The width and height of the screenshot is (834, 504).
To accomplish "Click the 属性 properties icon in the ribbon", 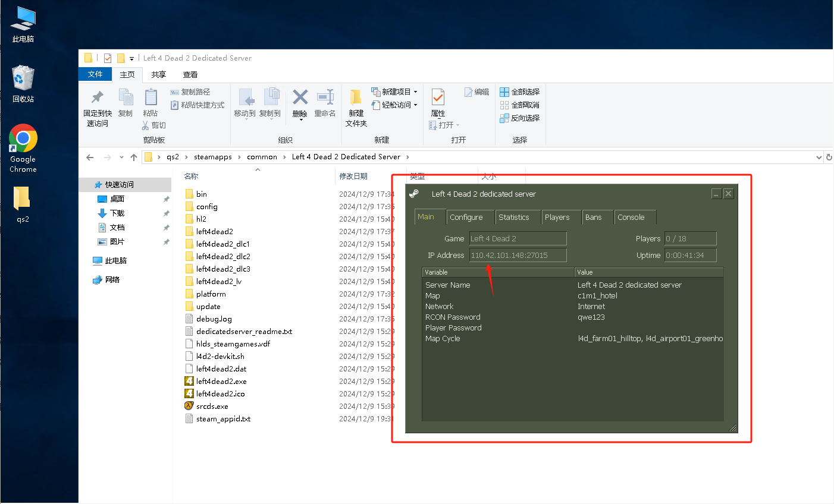I will pos(438,97).
